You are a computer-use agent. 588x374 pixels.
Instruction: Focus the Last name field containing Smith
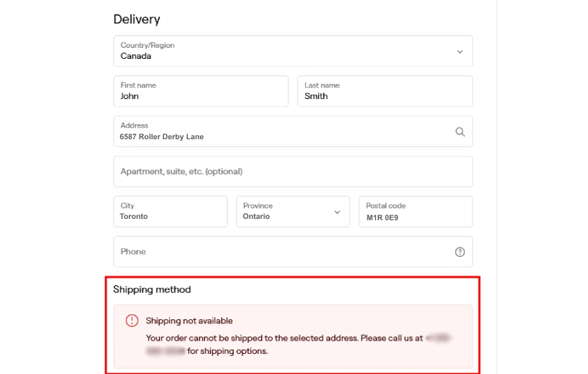coord(385,91)
